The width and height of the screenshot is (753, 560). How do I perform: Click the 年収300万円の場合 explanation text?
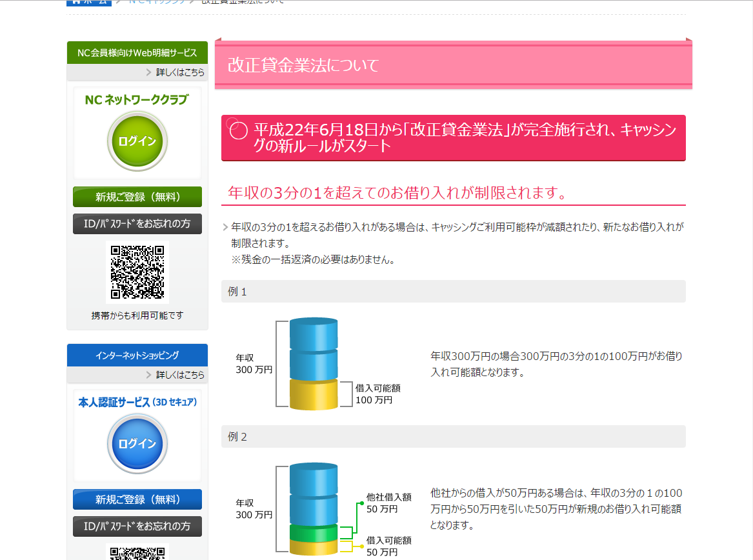click(557, 364)
